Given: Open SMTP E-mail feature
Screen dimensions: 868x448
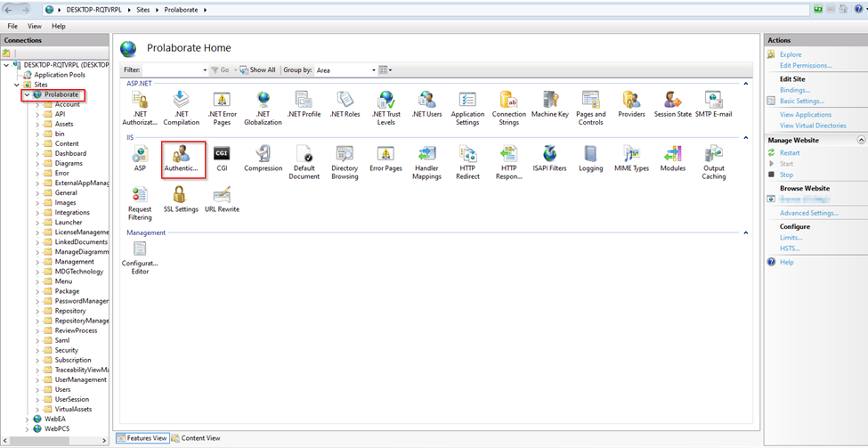Looking at the screenshot, I should pyautogui.click(x=714, y=105).
